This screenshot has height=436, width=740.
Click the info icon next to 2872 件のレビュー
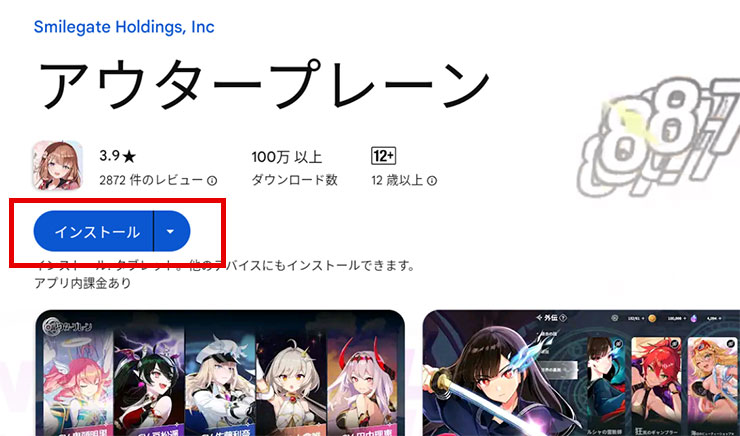click(x=212, y=181)
